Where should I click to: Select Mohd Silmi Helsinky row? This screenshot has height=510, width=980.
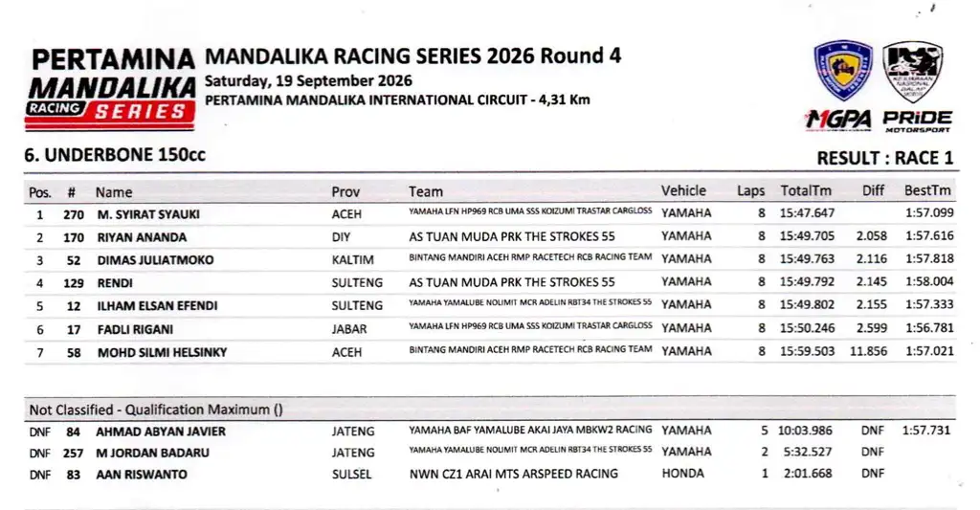[x=490, y=352]
